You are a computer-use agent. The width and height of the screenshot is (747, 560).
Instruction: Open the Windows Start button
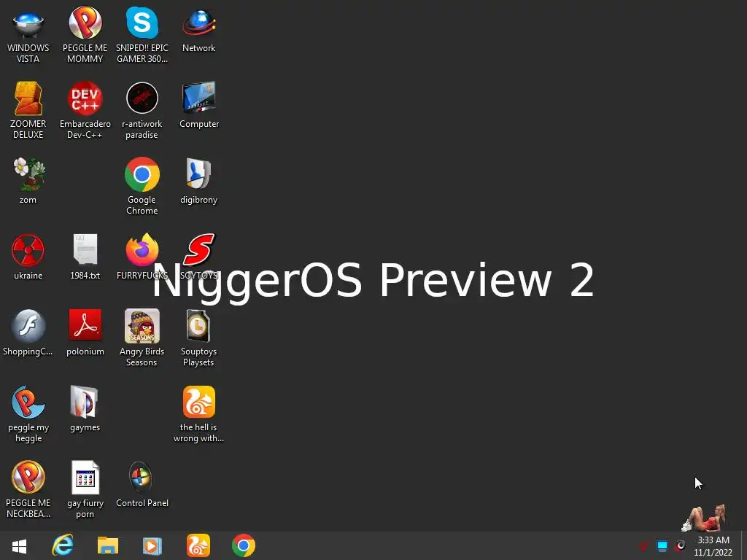(19, 545)
